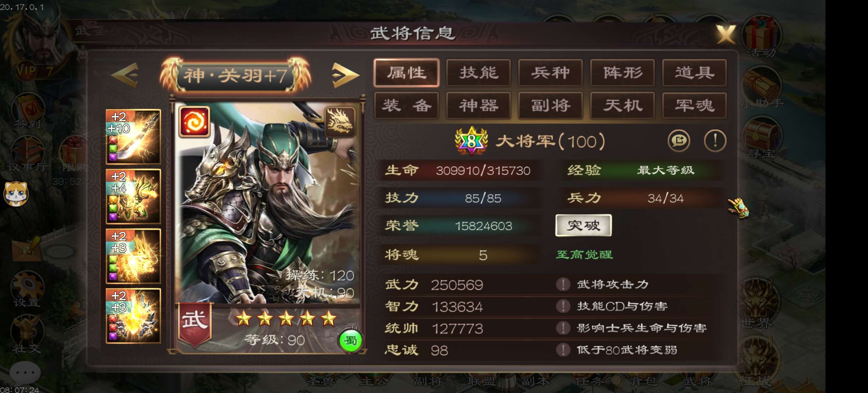The height and width of the screenshot is (393, 868).
Task: Open the chat bubble with three dots
Action: click(25, 372)
